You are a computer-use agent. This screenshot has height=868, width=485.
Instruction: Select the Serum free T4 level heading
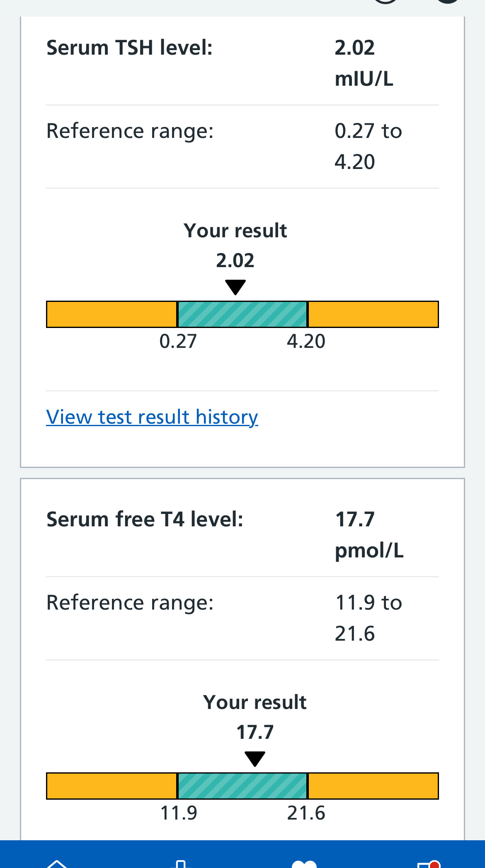coord(145,519)
